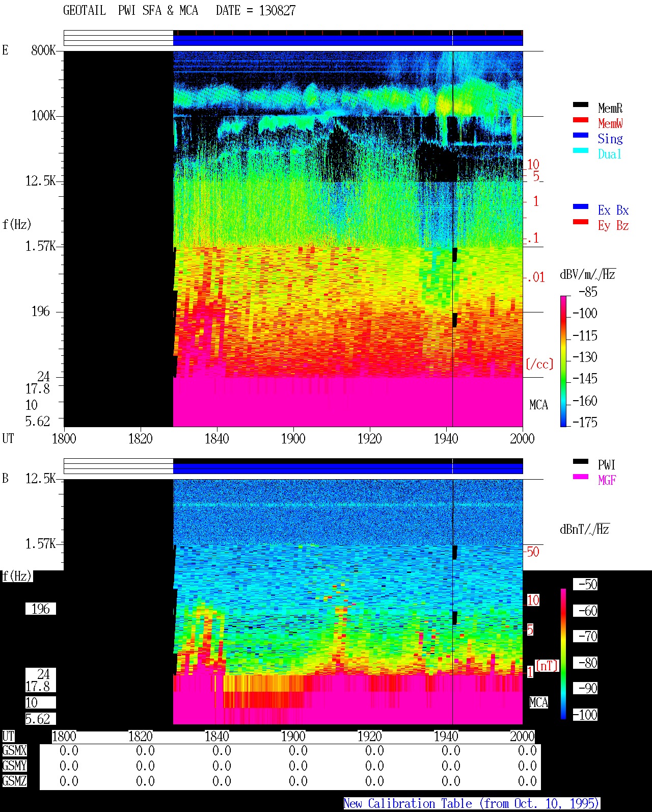Image resolution: width=652 pixels, height=812 pixels.
Task: Click the B panel's 196 Hz axis label
Action: pos(41,609)
